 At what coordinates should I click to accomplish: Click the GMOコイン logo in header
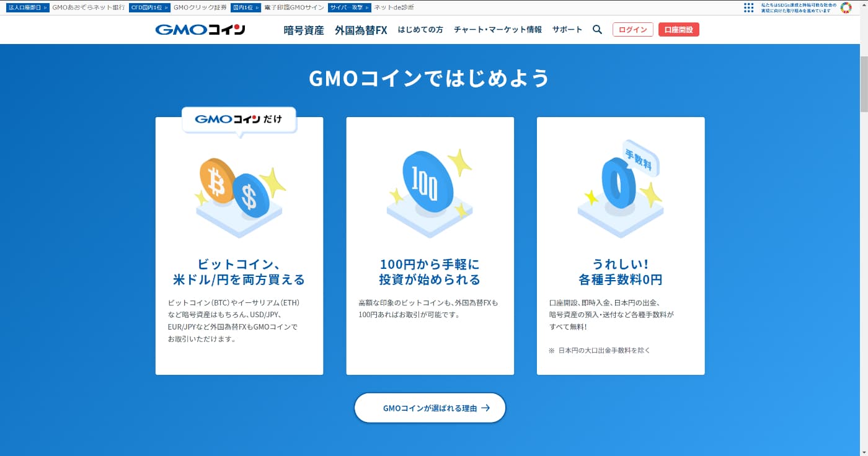coord(200,29)
